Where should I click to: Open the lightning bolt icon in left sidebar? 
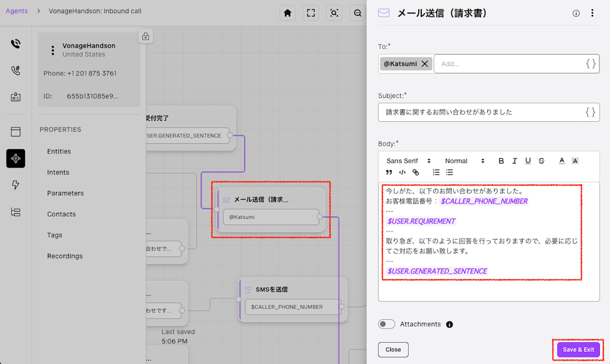click(x=16, y=185)
